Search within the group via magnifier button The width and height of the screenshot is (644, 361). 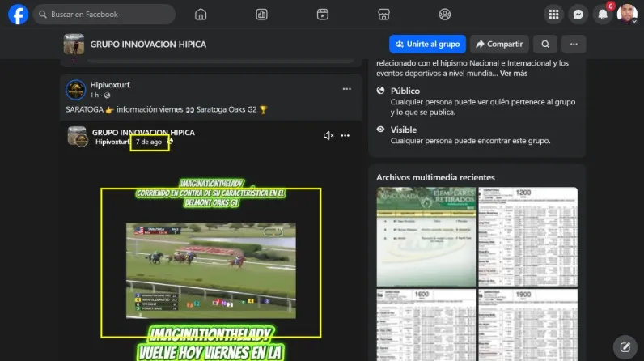point(545,44)
